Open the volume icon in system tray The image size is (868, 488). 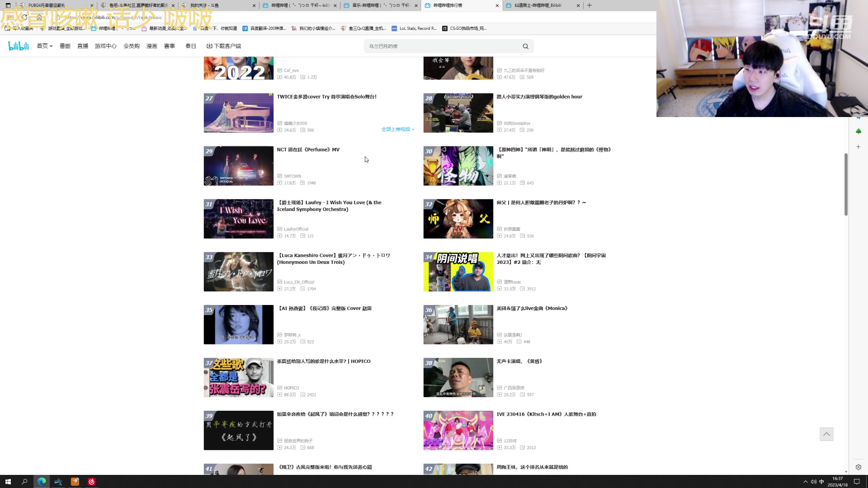pos(813,482)
